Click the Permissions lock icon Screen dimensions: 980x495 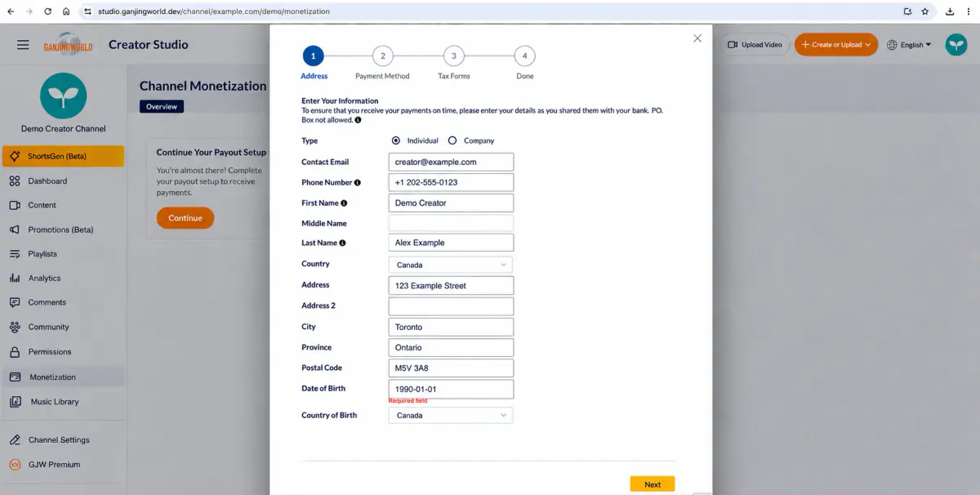click(x=15, y=352)
